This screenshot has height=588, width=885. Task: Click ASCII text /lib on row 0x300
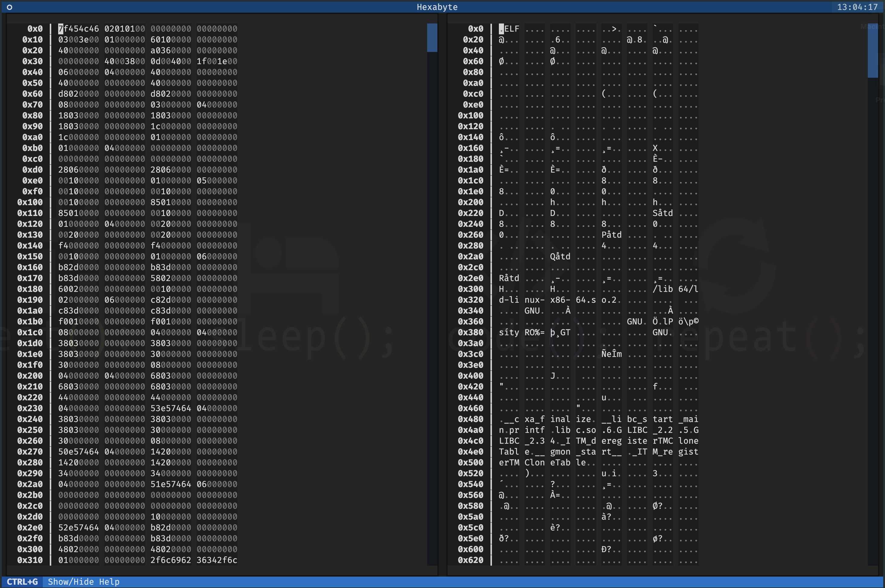tap(663, 289)
